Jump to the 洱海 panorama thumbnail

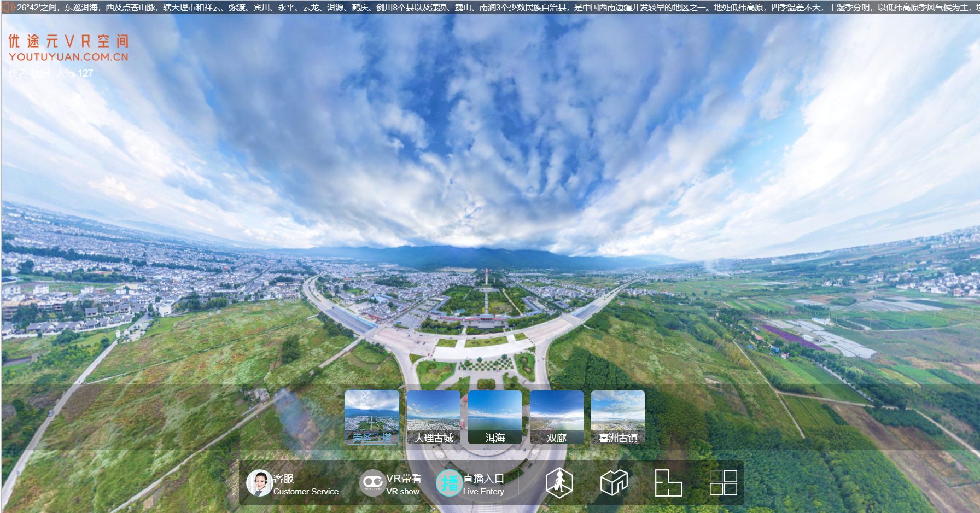[495, 417]
